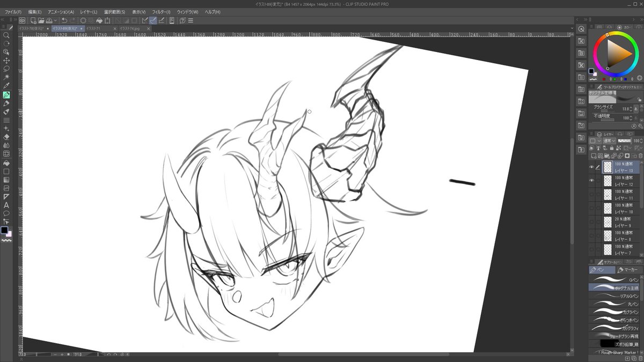Select the Operation object tool
This screenshot has height=362, width=644.
coord(6,51)
